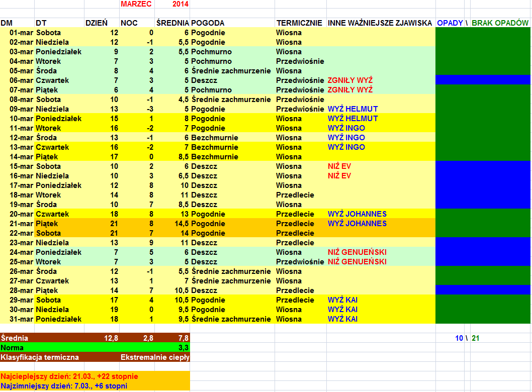Select the INNE WAŻNIEJSZE ZJAWISKA header
Viewport: 532px width, 392px height.
click(380, 23)
